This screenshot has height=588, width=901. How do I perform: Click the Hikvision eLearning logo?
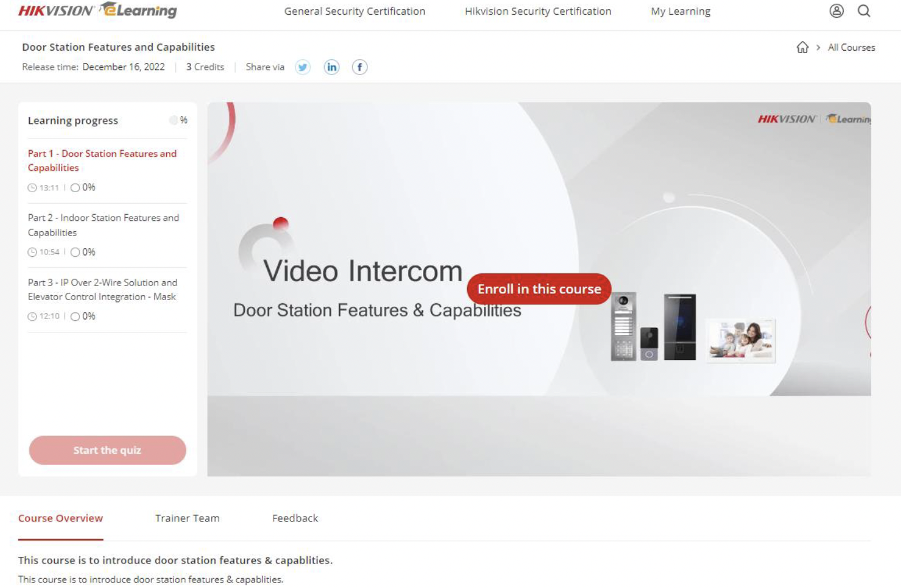pos(98,11)
